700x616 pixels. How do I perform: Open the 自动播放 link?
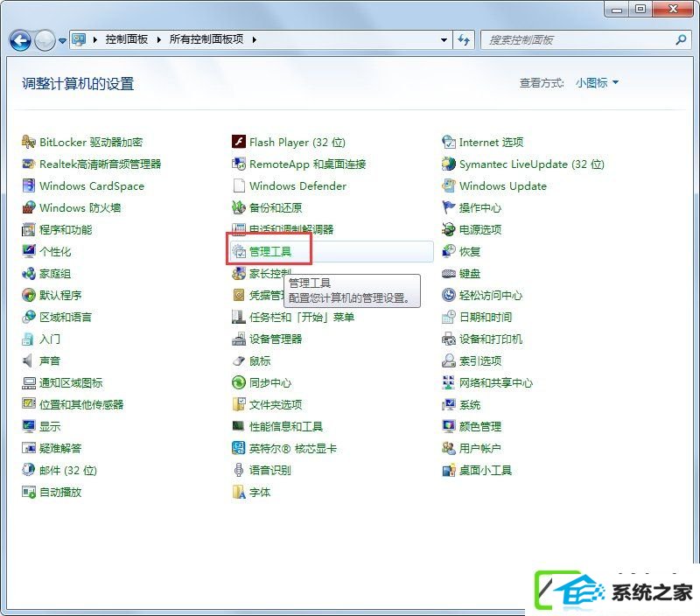pyautogui.click(x=60, y=492)
